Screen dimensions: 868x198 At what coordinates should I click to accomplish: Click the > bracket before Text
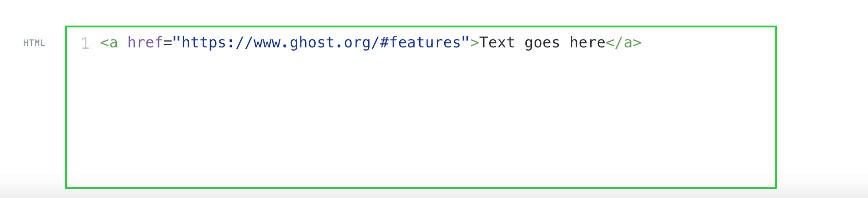[474, 43]
